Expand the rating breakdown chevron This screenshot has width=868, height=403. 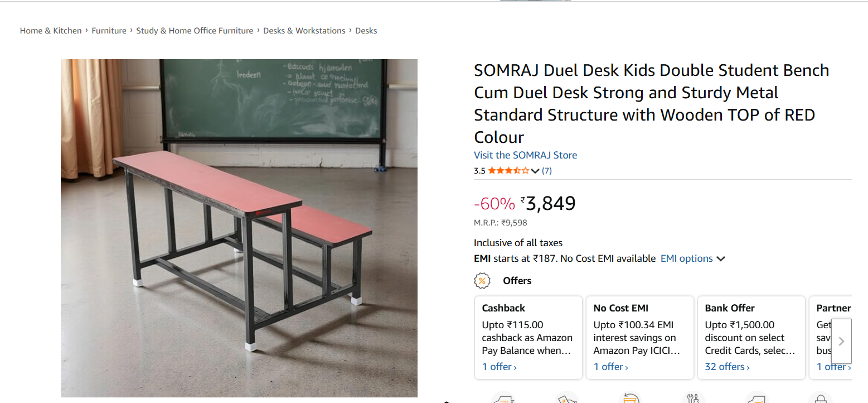point(535,171)
